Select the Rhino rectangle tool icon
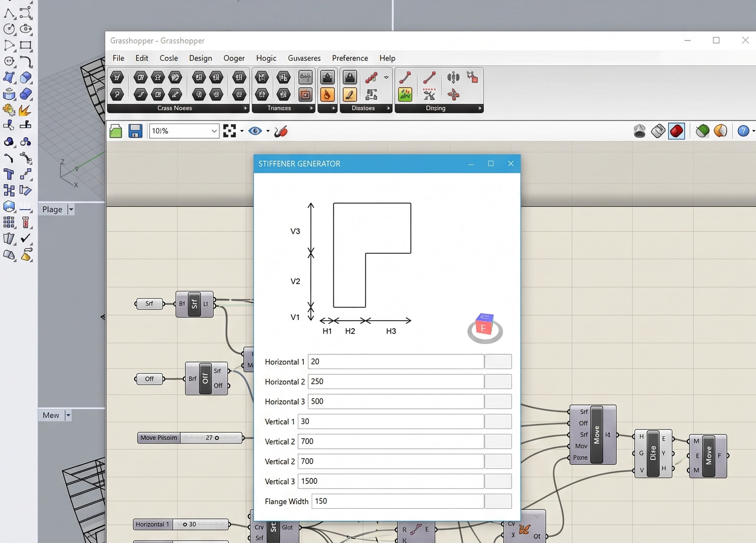This screenshot has height=543, width=756. coord(26,45)
